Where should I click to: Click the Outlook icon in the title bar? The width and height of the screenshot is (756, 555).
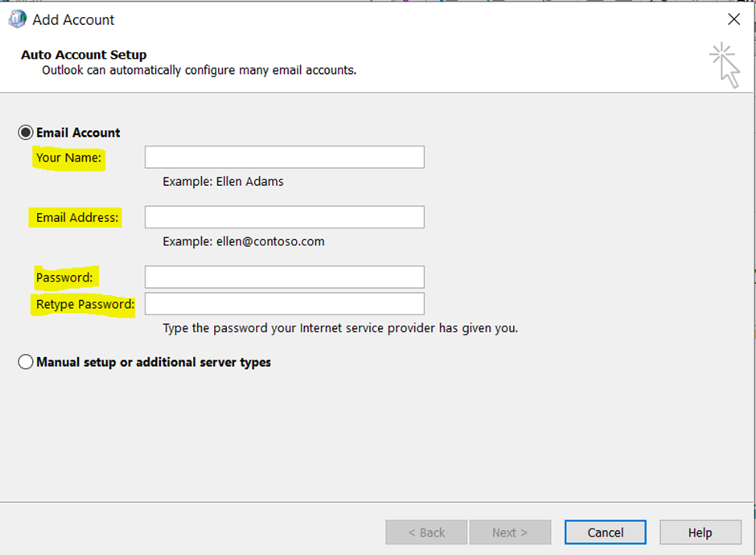(x=18, y=19)
